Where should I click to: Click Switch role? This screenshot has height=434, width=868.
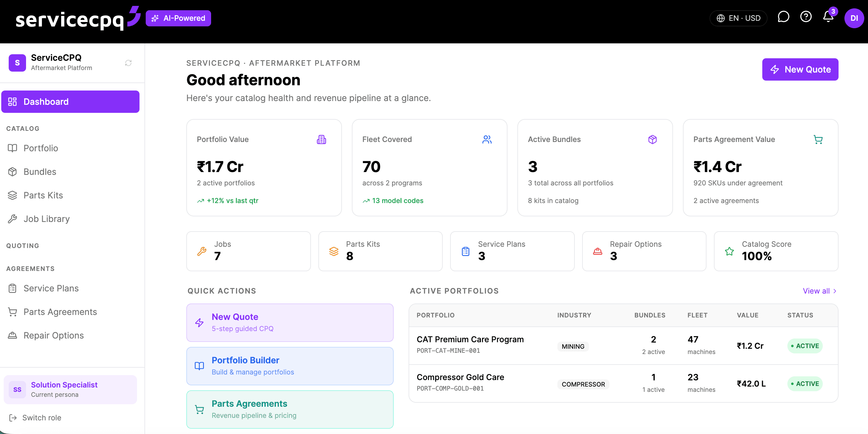coord(35,418)
